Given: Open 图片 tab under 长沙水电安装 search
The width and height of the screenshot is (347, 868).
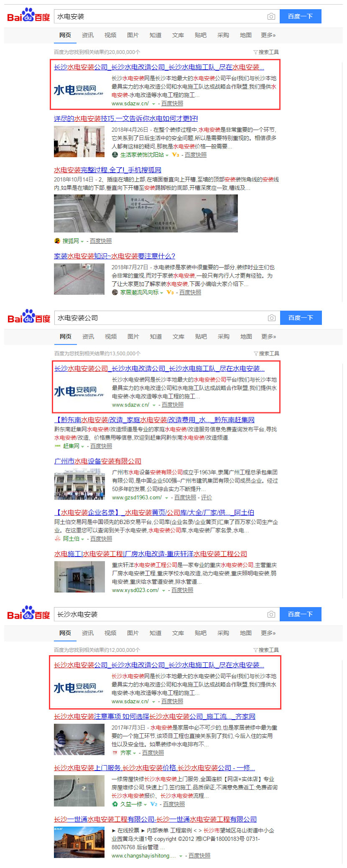Looking at the screenshot, I should [133, 633].
